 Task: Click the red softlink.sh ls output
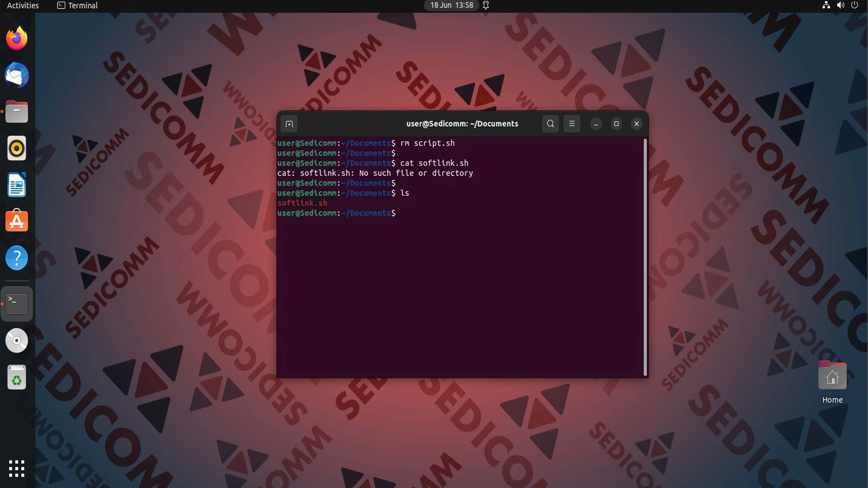(x=302, y=203)
